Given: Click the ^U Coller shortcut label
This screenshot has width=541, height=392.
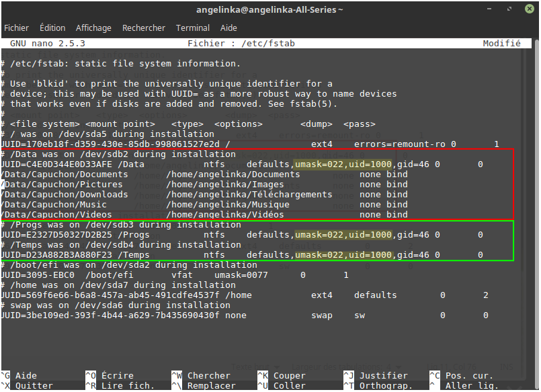Looking at the screenshot, I should [x=282, y=385].
